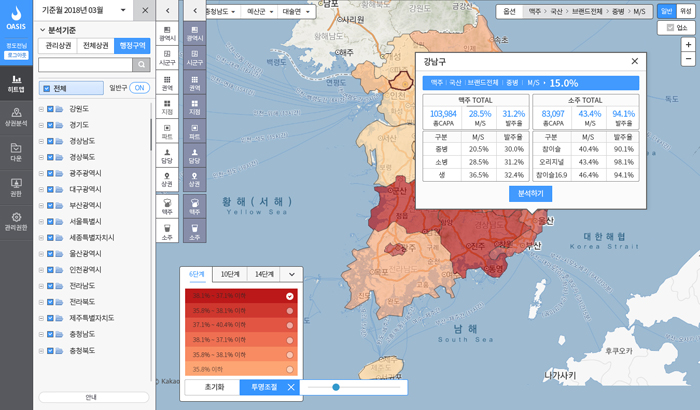Open the 기준월 2018년 03월 dropdown
Image resolution: width=700 pixels, height=410 pixels.
coord(84,9)
